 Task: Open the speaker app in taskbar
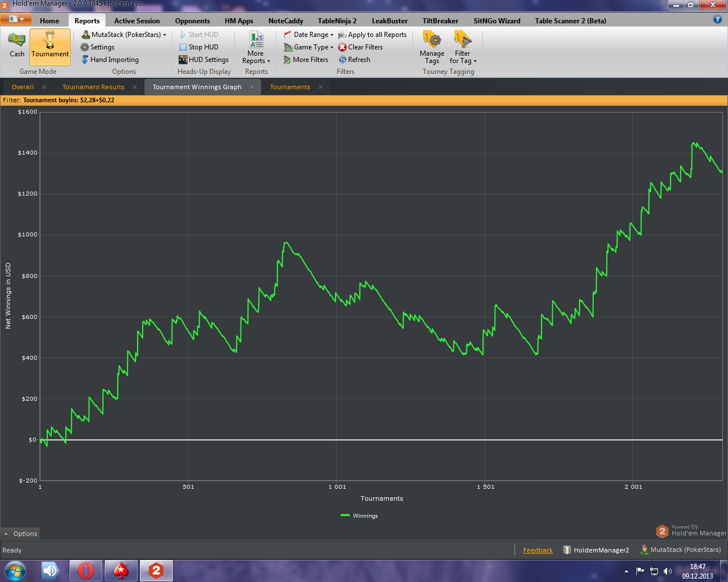[x=51, y=570]
